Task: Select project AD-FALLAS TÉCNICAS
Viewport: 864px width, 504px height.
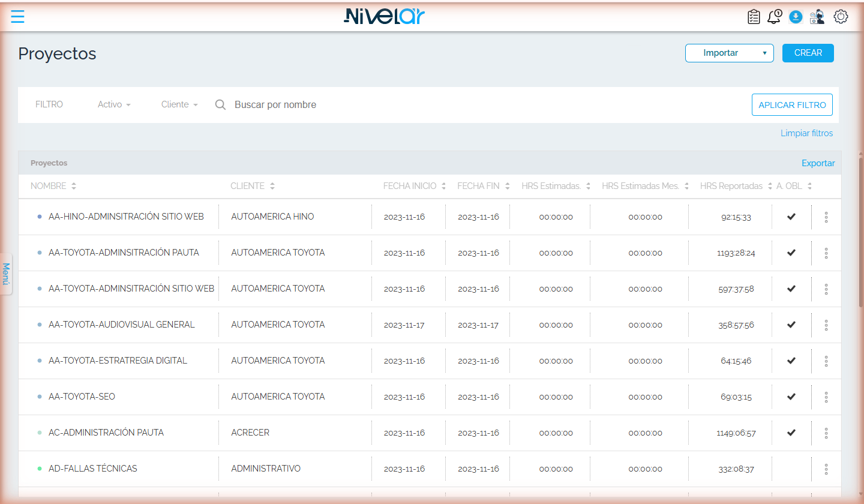Action: [x=93, y=469]
